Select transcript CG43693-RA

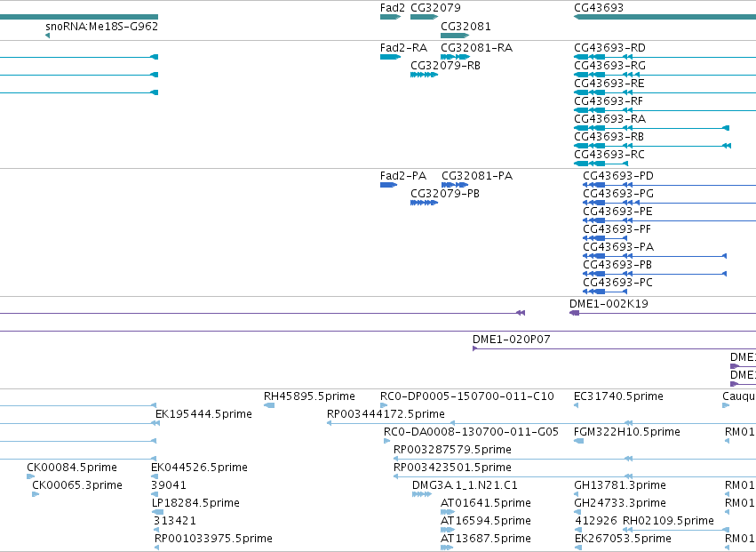tap(609, 119)
